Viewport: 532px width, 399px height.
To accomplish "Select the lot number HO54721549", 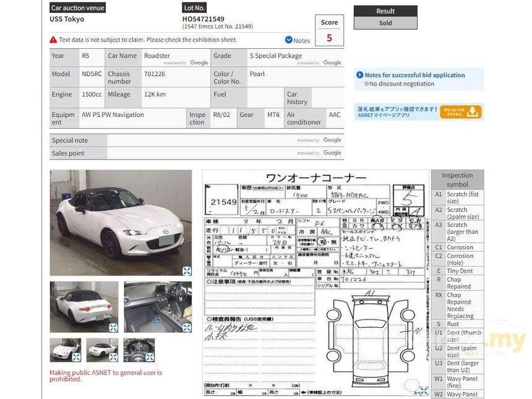I will tap(204, 19).
